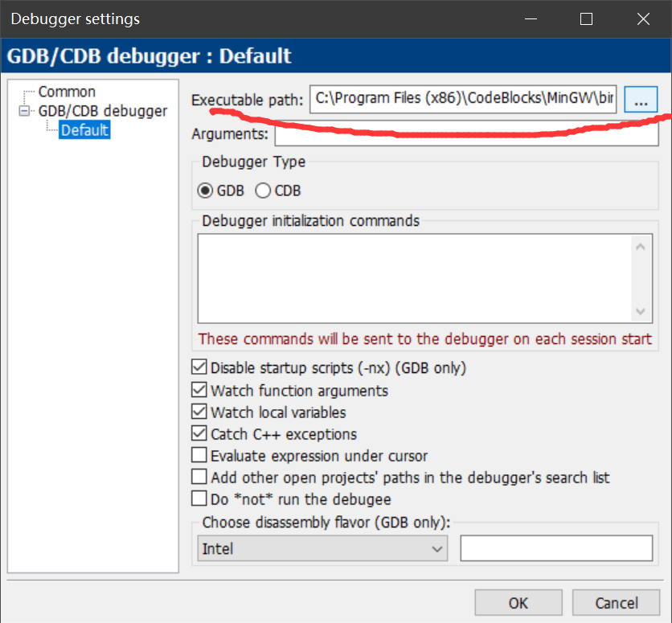Browse for the debugger executable with the ellipsis button
Viewport: 672px width, 623px height.
pyautogui.click(x=641, y=100)
